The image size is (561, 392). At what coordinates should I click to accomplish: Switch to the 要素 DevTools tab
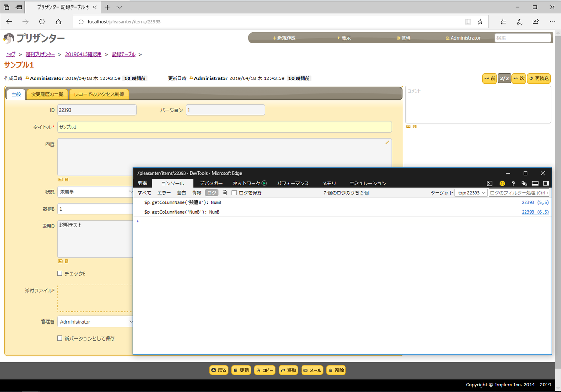[x=143, y=184]
